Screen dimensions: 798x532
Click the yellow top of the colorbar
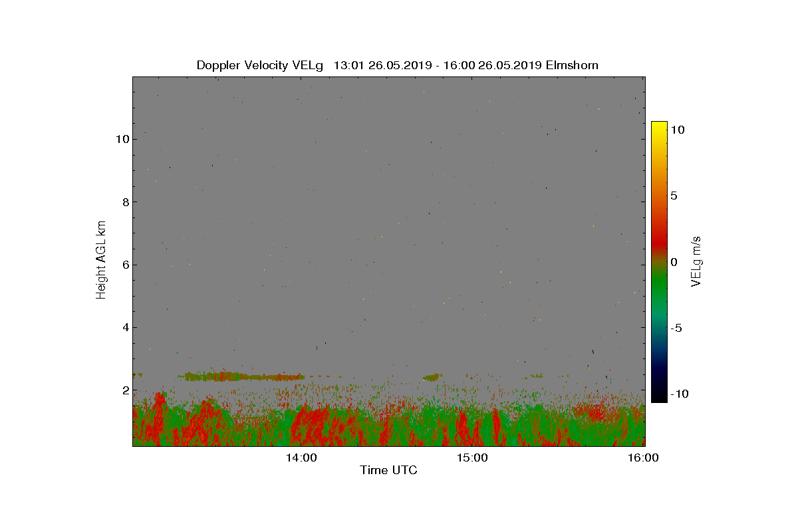coord(659,128)
